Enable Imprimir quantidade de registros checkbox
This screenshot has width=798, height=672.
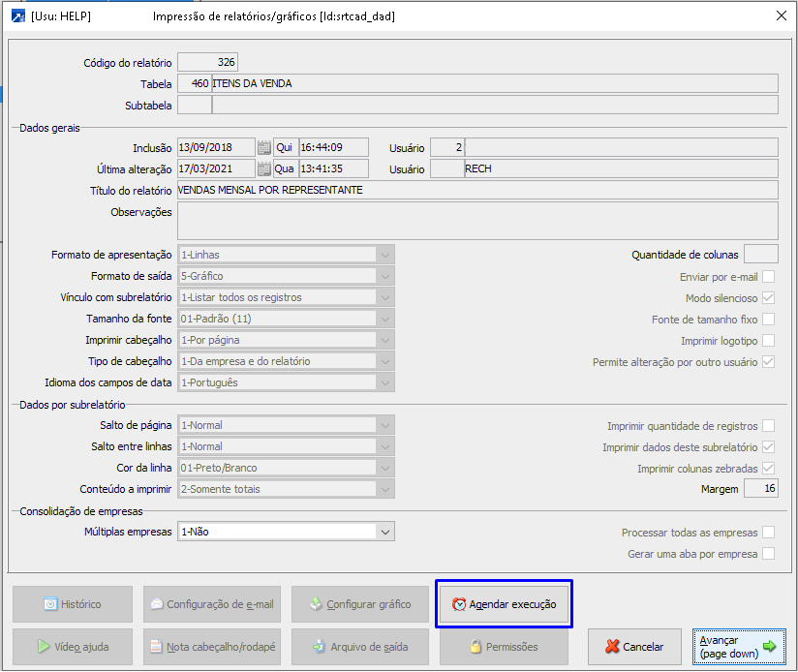[769, 426]
